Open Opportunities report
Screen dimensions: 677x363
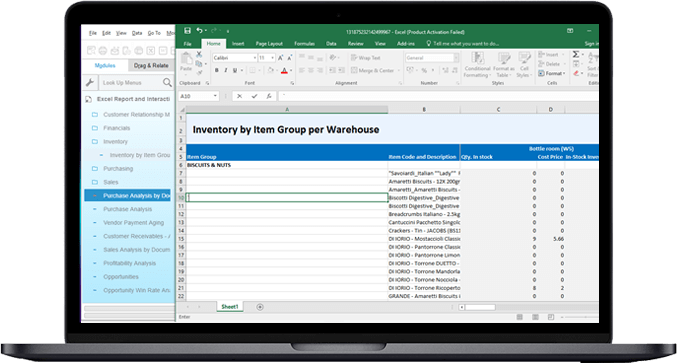(x=120, y=277)
